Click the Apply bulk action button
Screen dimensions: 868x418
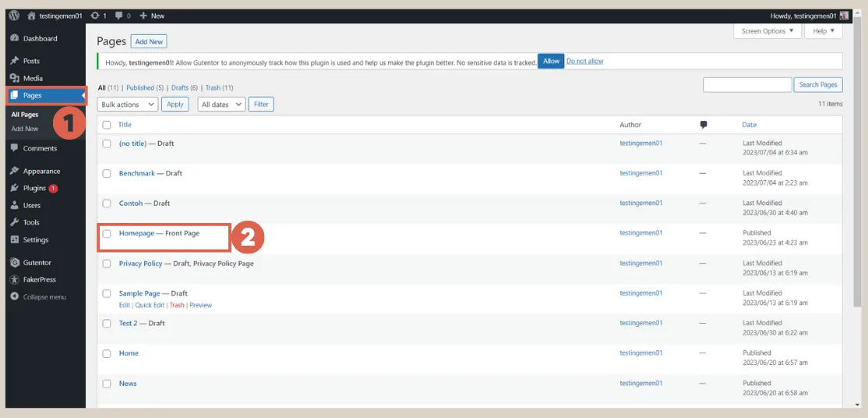175,104
